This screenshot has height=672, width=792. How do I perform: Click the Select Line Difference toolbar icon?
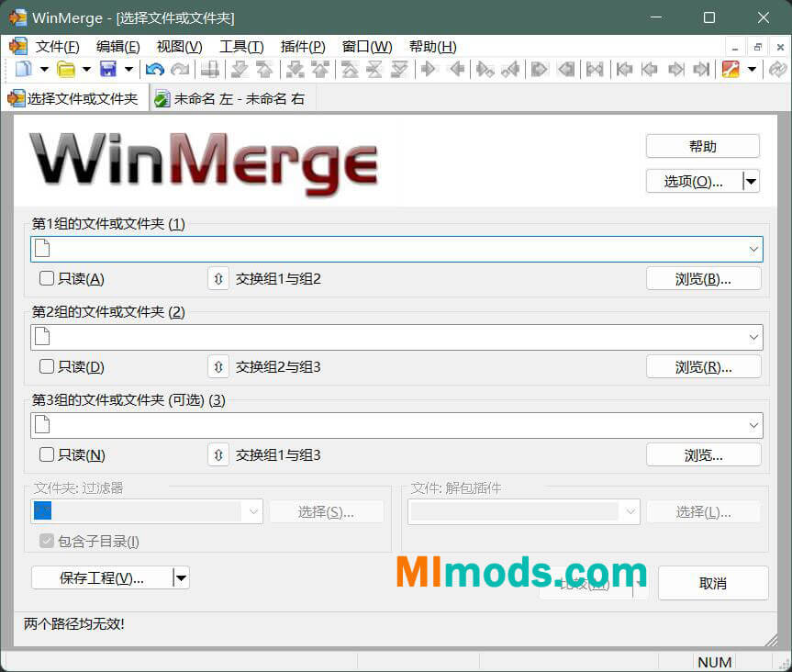coord(210,69)
